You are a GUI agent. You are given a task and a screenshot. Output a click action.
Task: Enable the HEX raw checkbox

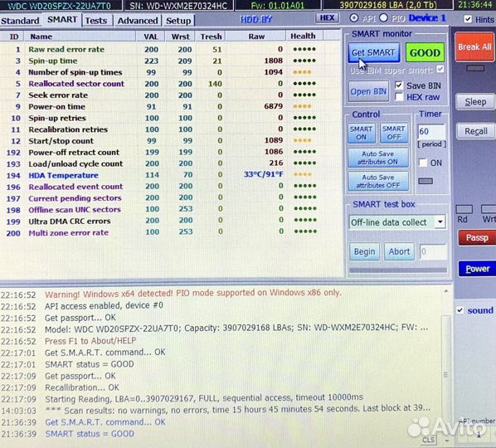pyautogui.click(x=399, y=97)
